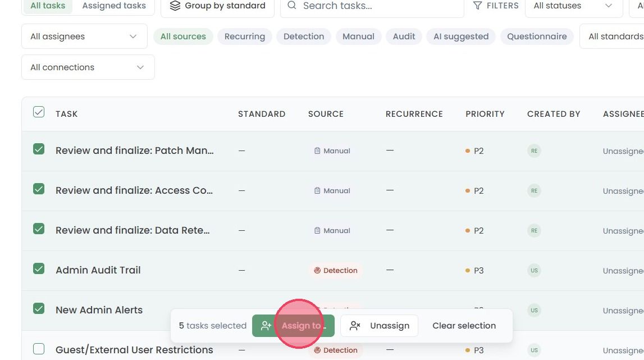Open the All statuses dropdown
This screenshot has width=644, height=360.
[x=574, y=6]
